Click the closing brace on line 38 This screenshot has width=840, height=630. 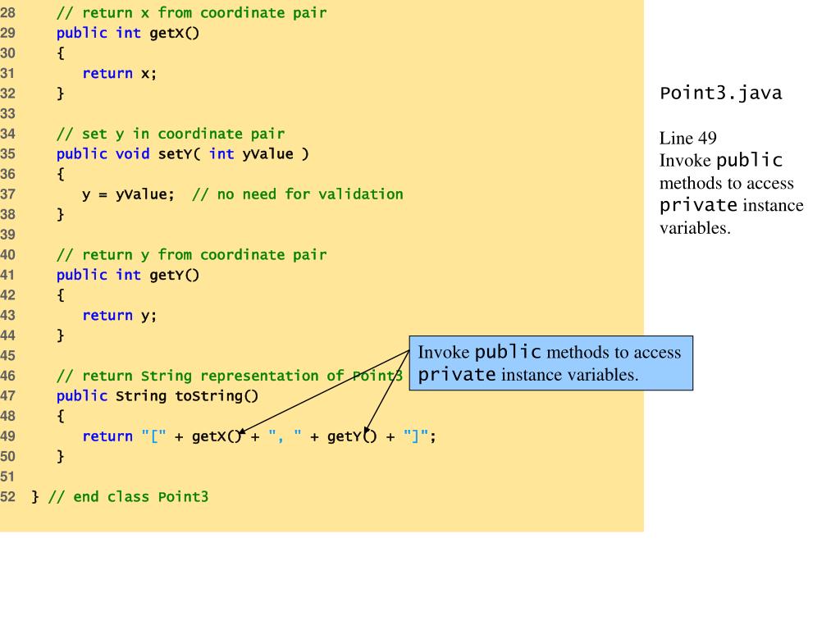pyautogui.click(x=61, y=214)
